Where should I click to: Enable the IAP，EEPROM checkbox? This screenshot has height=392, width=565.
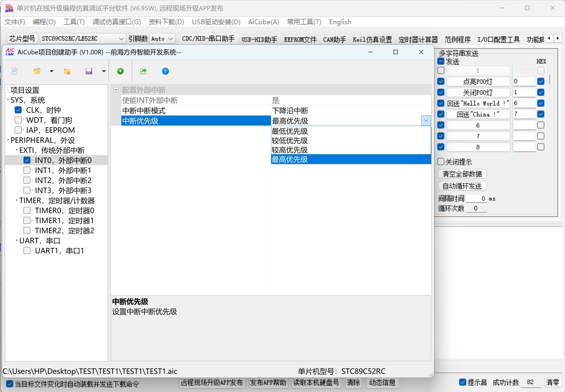click(x=18, y=130)
